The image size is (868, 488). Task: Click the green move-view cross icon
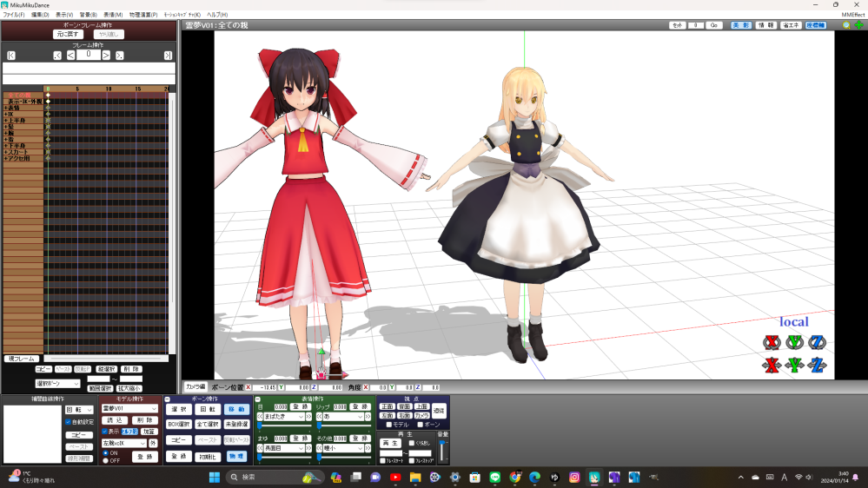point(859,25)
